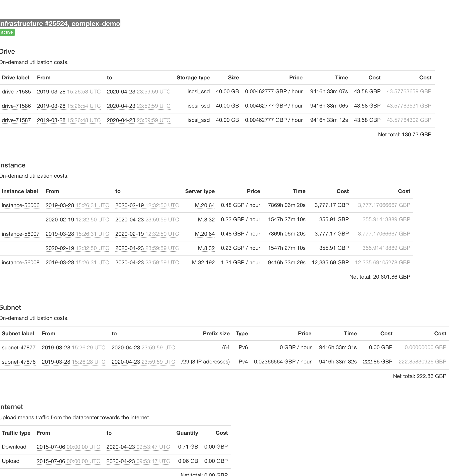Open the drive-71585 link

[x=16, y=92]
